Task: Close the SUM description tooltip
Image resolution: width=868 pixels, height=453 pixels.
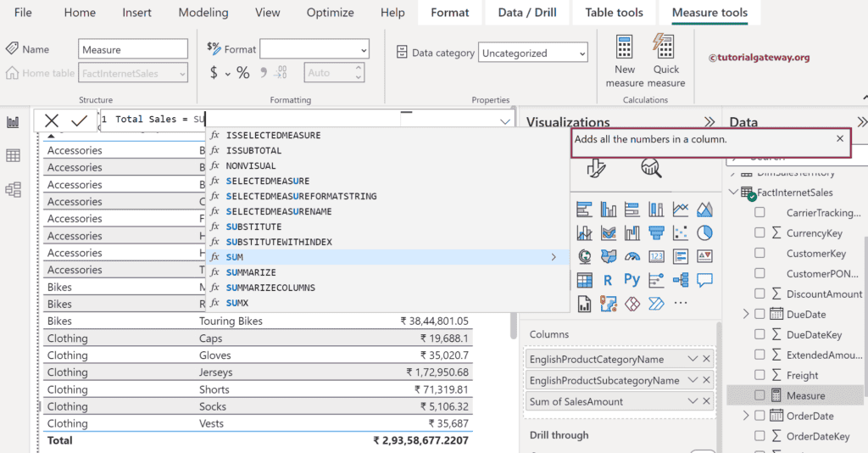Action: pyautogui.click(x=840, y=138)
